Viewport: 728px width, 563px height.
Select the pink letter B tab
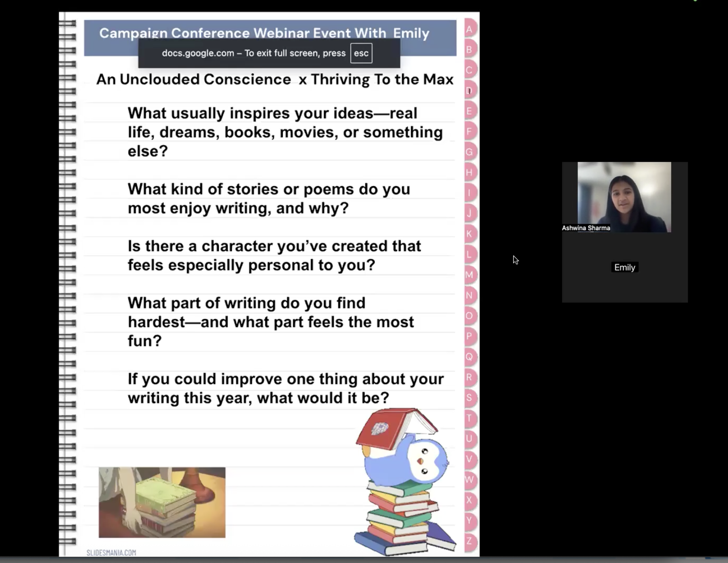(x=469, y=50)
